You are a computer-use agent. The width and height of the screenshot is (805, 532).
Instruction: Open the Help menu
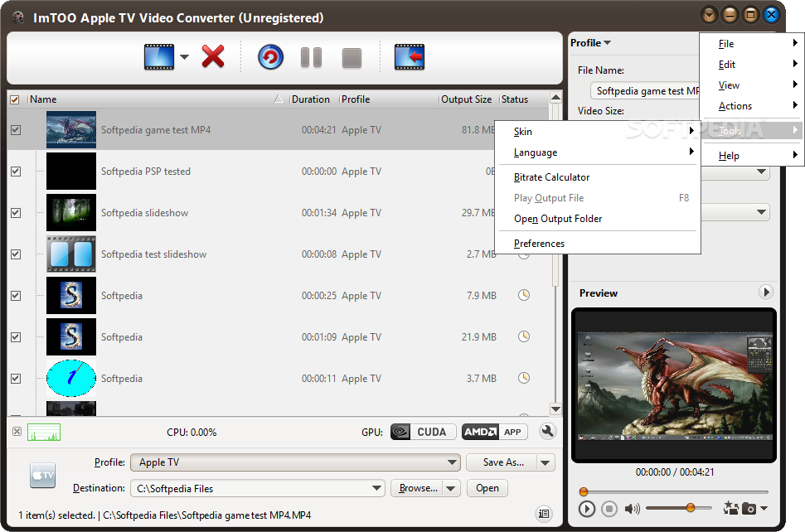click(751, 156)
